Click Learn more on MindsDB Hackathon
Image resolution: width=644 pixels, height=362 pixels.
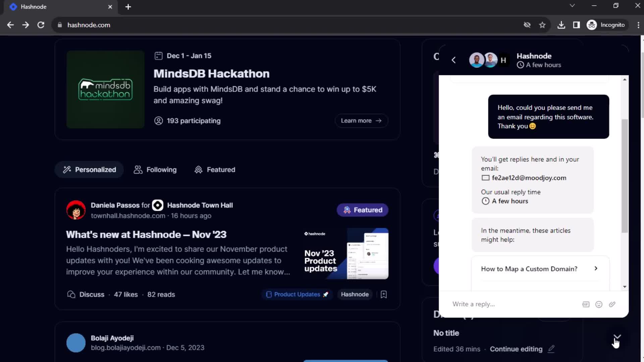[361, 120]
